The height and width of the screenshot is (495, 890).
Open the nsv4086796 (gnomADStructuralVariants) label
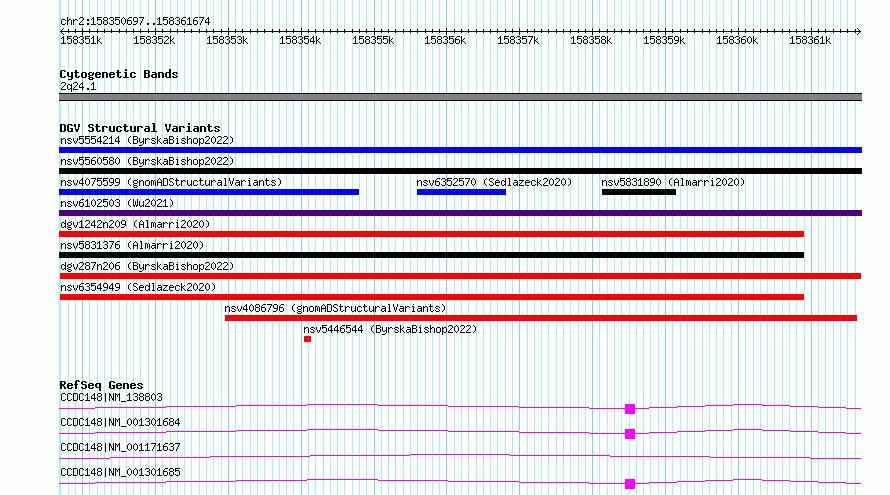(335, 308)
